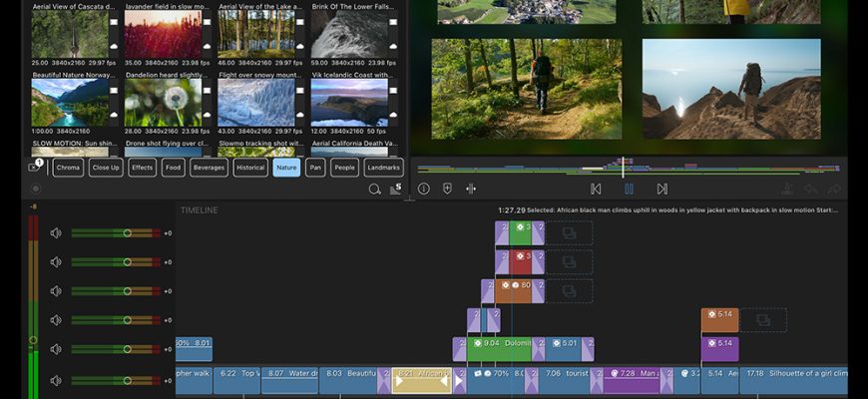
Task: Enable the Pan tag filter
Action: 315,168
